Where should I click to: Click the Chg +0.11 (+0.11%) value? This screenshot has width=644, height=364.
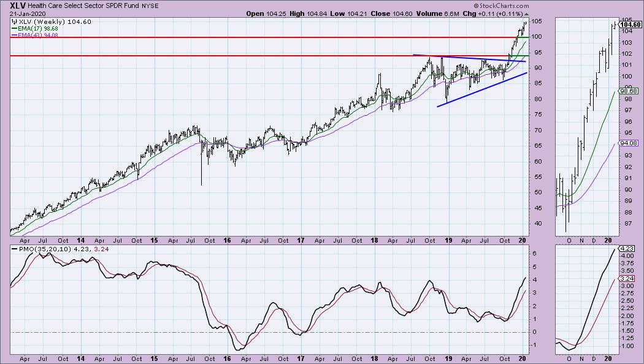coord(493,13)
